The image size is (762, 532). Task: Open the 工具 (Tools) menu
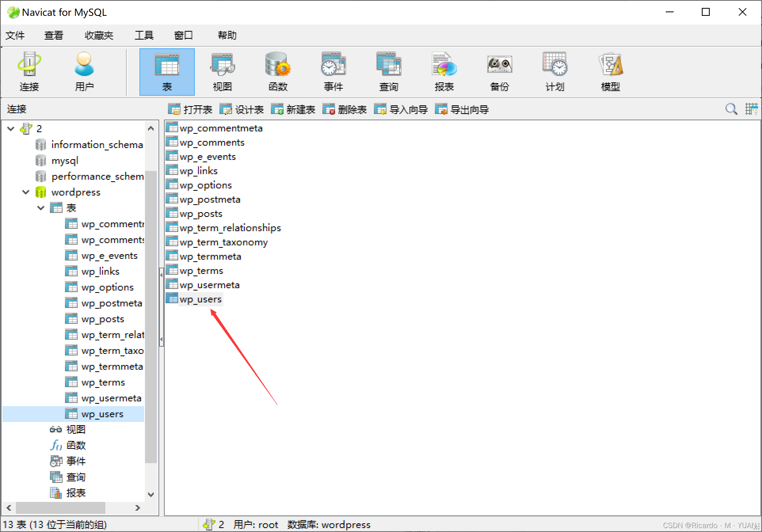pos(144,36)
